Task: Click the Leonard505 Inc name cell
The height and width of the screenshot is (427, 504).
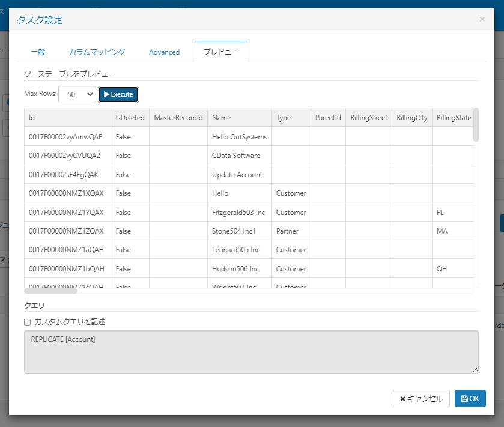Action: (x=240, y=250)
